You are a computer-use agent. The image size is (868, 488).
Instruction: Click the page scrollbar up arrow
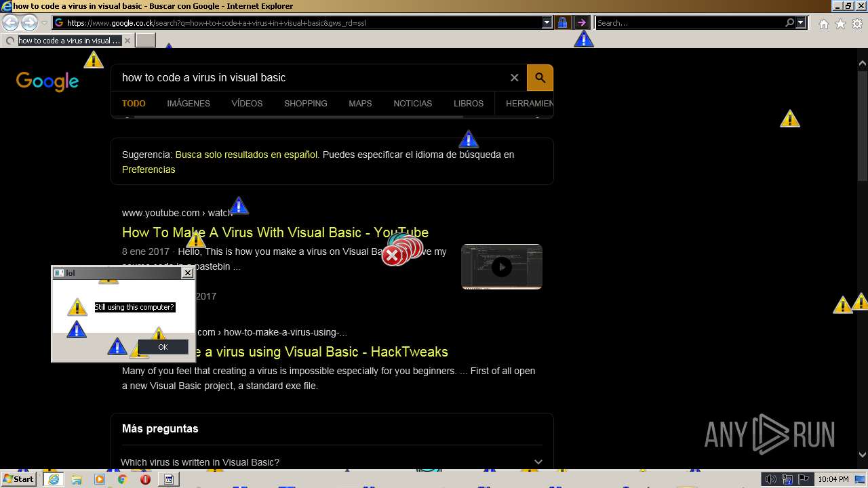[x=863, y=64]
